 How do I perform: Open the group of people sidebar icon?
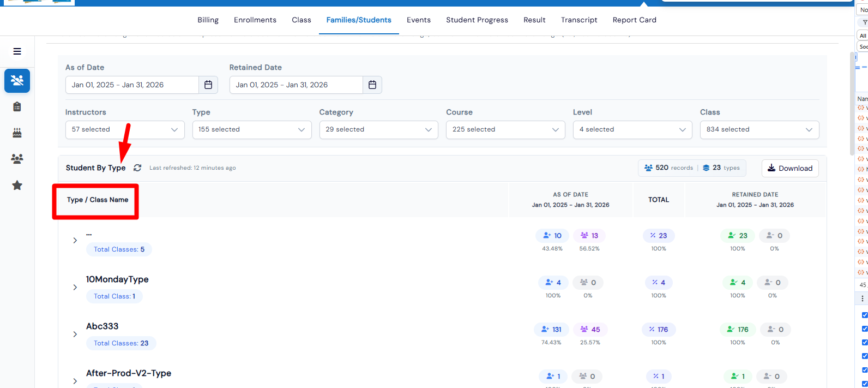17,159
